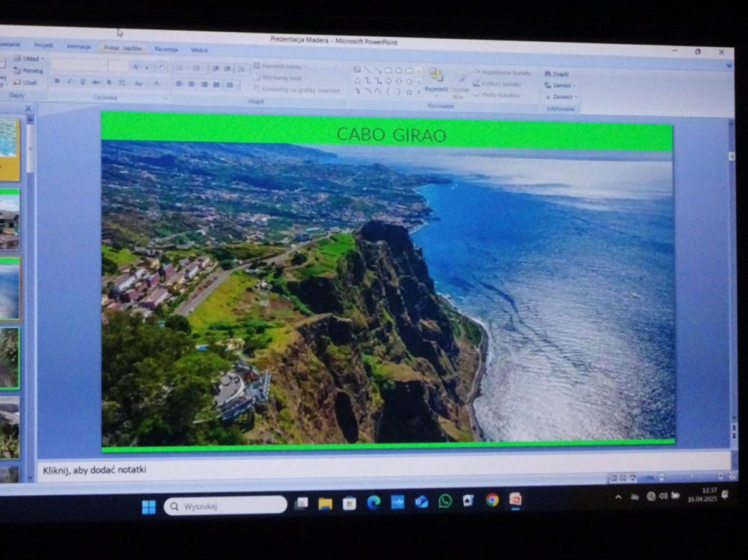
Task: Open File Explorer from the taskbar
Action: 325,503
